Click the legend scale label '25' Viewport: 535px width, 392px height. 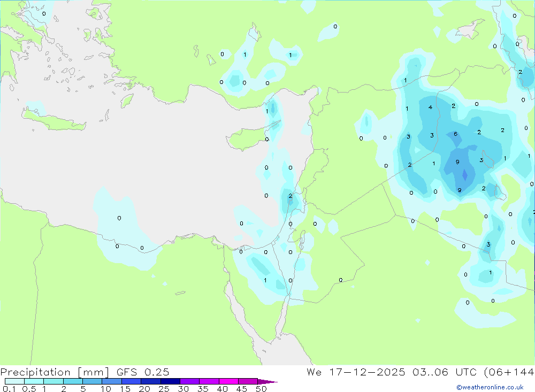(x=164, y=389)
